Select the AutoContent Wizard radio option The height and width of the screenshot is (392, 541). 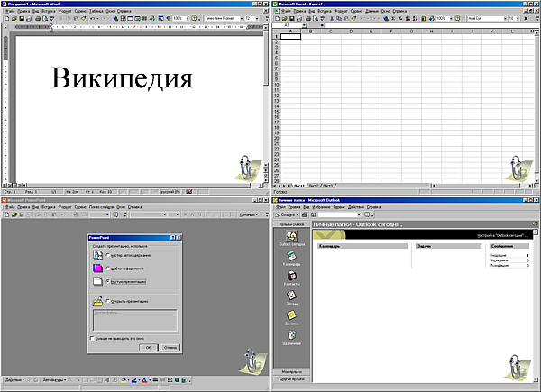107,255
